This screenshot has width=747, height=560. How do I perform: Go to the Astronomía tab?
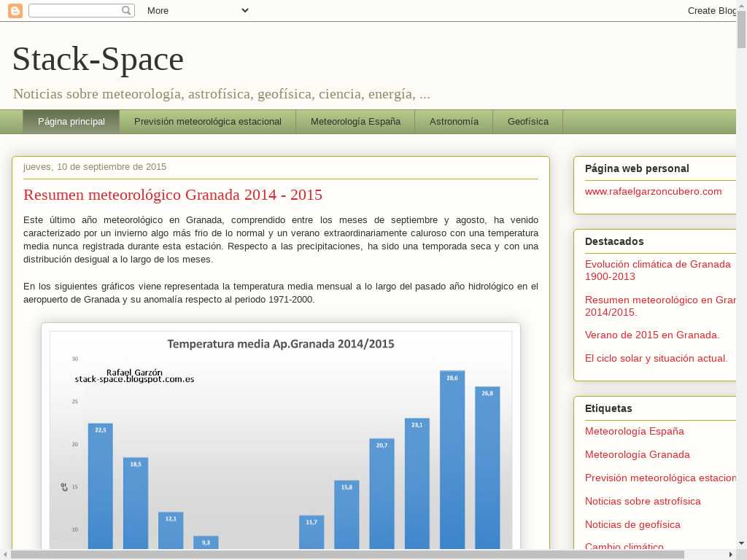(454, 122)
